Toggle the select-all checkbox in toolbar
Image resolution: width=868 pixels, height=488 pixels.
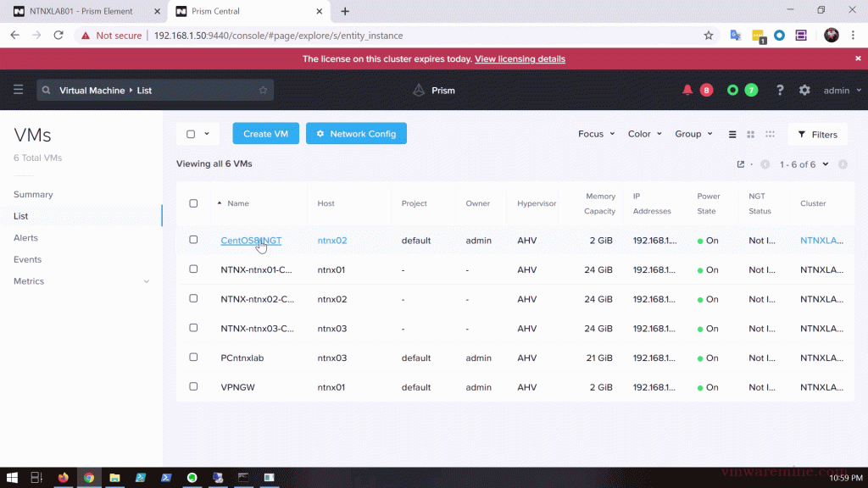(x=191, y=134)
